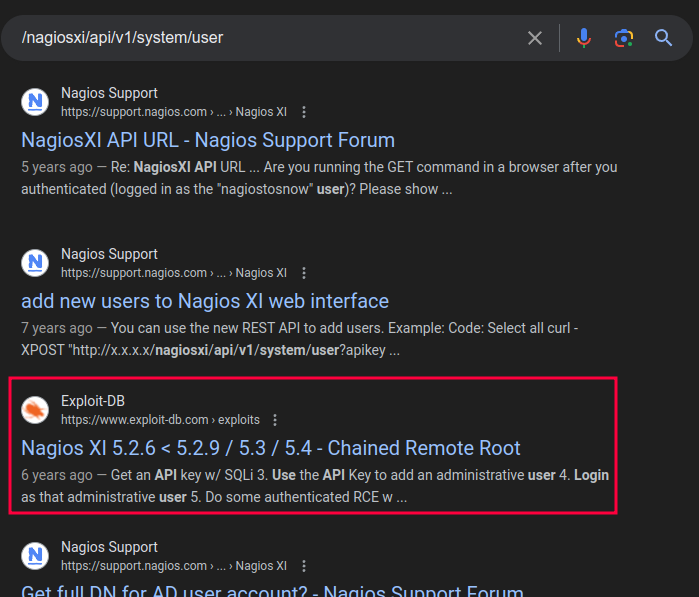Click the last Nagios Support favicon

[x=36, y=556]
